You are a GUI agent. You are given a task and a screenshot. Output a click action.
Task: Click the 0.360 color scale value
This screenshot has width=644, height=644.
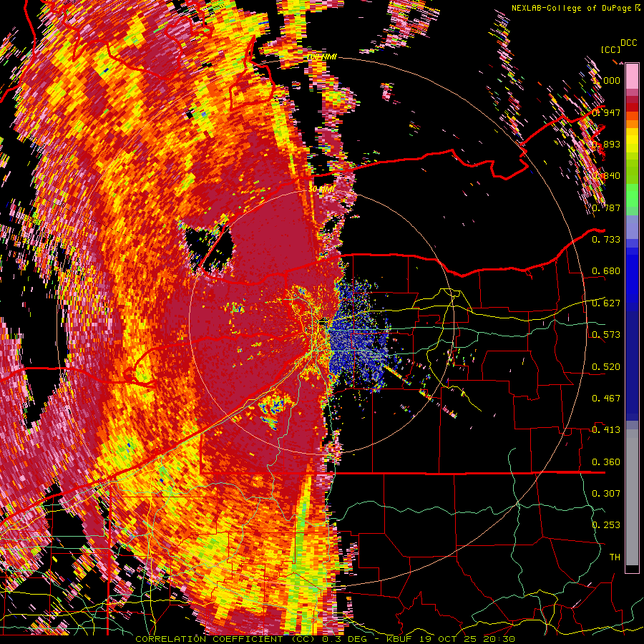coord(606,462)
